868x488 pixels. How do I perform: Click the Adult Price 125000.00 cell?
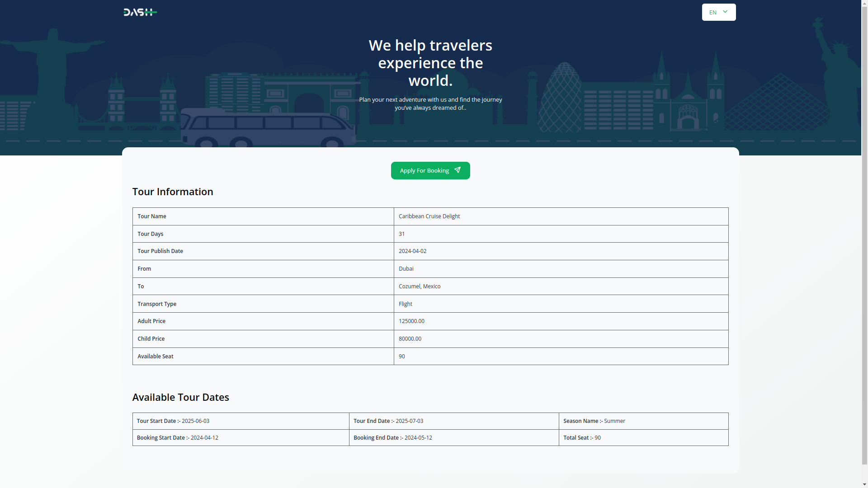(411, 321)
